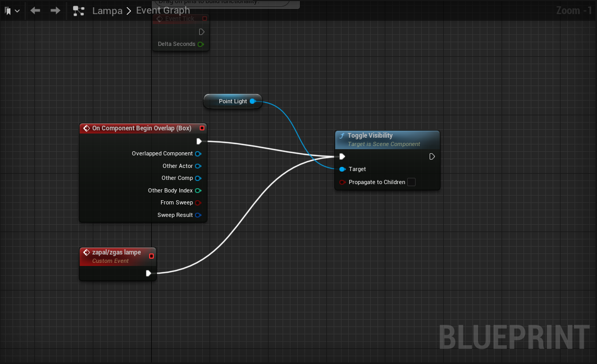The image size is (597, 364).
Task: Click the zapal/zgas lampe delegate pin
Action: pyautogui.click(x=152, y=256)
